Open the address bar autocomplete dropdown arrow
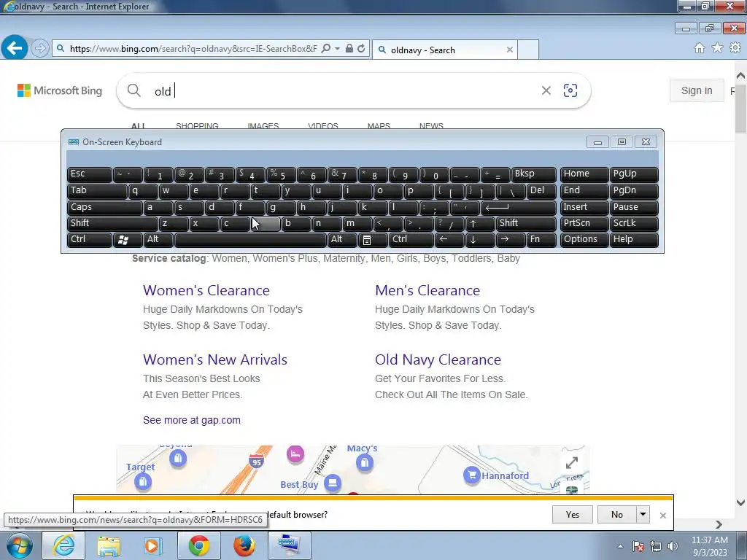This screenshot has width=747, height=560. coord(337,48)
